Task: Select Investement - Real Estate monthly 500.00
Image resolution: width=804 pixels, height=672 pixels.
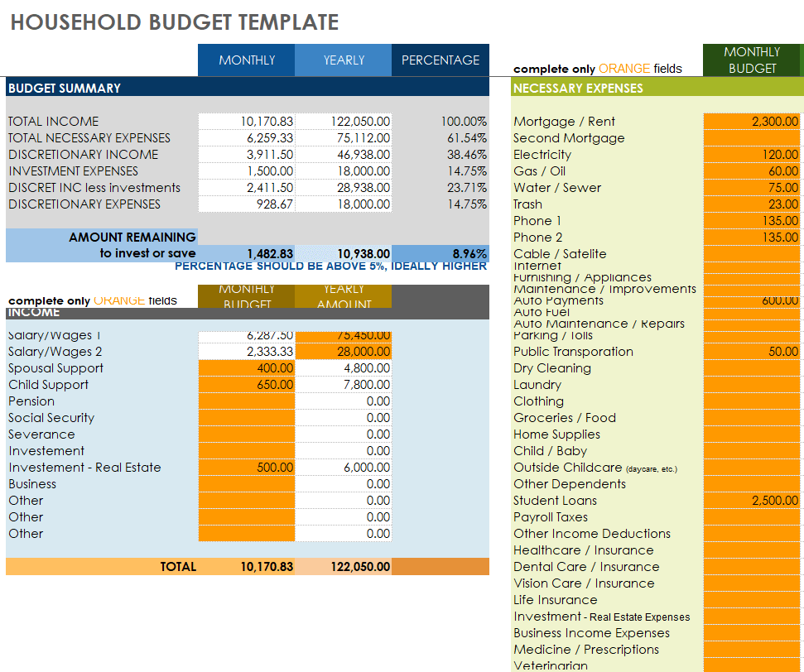Action: [x=247, y=468]
